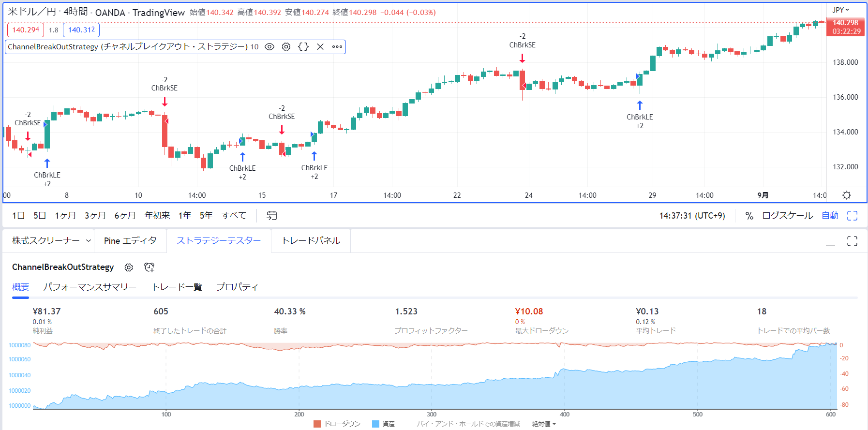Select the 1ヶ月 time range

pos(65,216)
